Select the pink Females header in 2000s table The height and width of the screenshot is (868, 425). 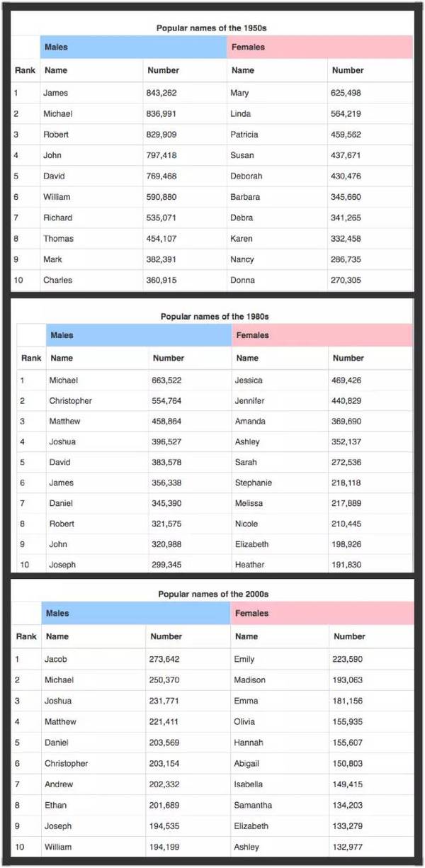[x=322, y=614]
